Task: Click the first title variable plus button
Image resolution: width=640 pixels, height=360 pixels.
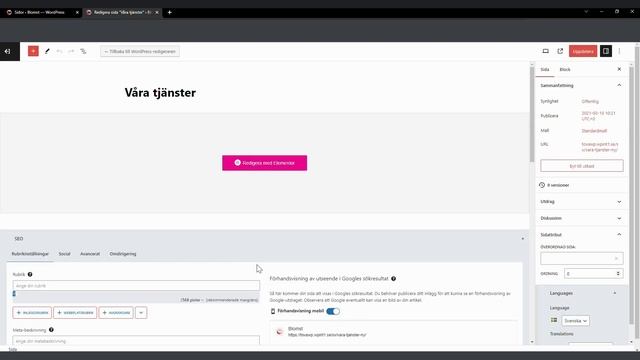Action: (32, 313)
